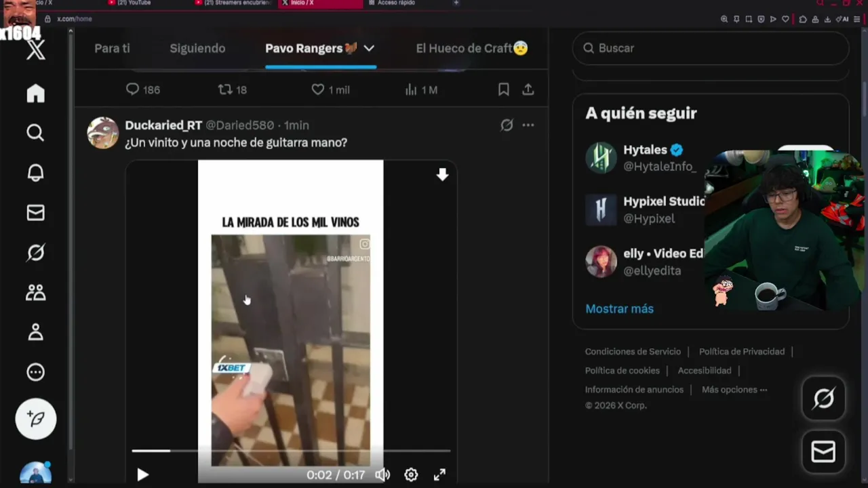
Task: Add bookmark with heart toolbar icon
Action: tap(785, 19)
